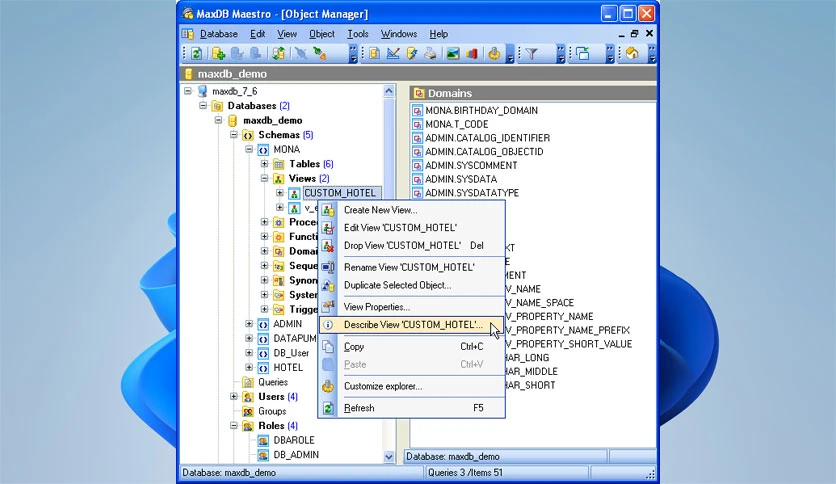Click the create new database toolbar icon

coord(218,53)
